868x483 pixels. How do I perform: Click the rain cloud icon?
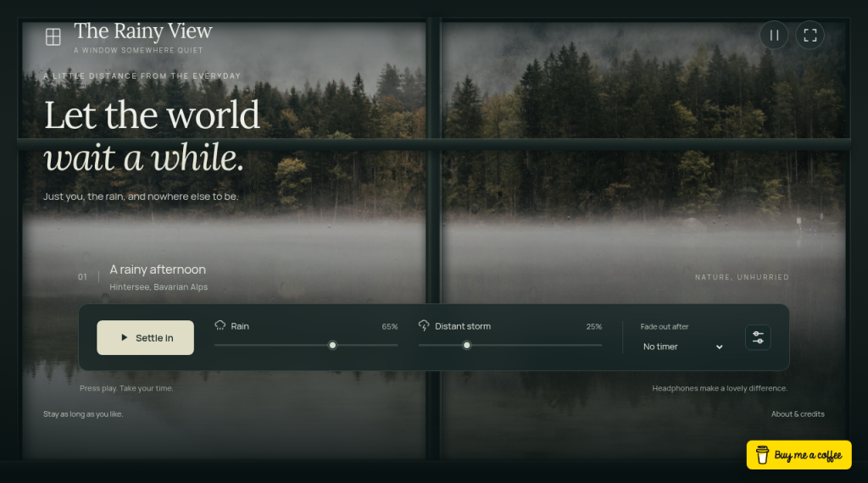[x=220, y=325]
